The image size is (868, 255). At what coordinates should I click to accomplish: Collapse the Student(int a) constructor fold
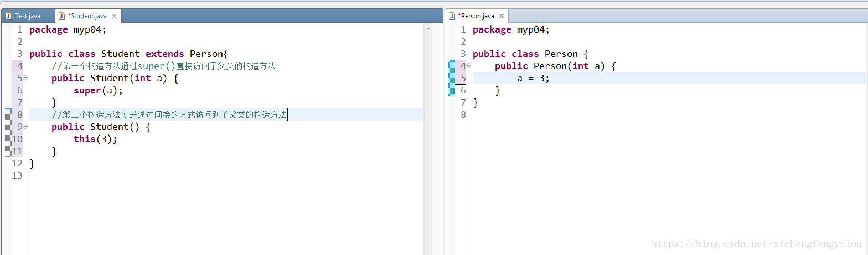pos(25,78)
